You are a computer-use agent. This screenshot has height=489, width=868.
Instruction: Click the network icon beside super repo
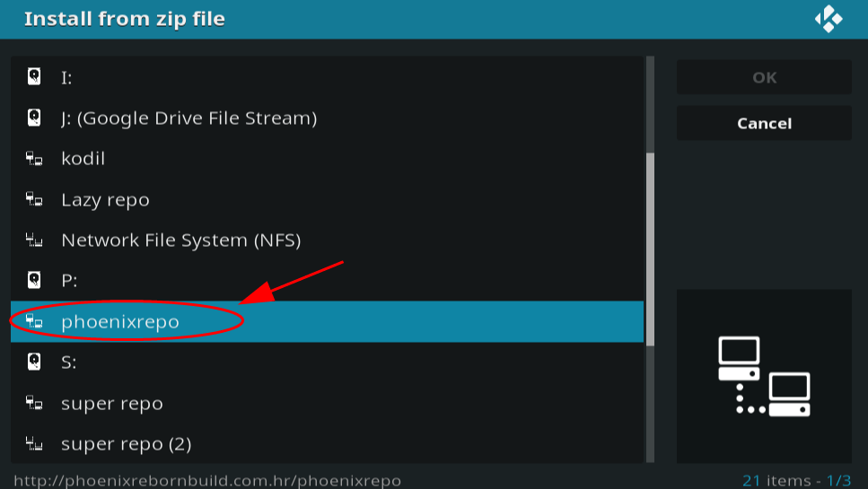click(x=34, y=403)
